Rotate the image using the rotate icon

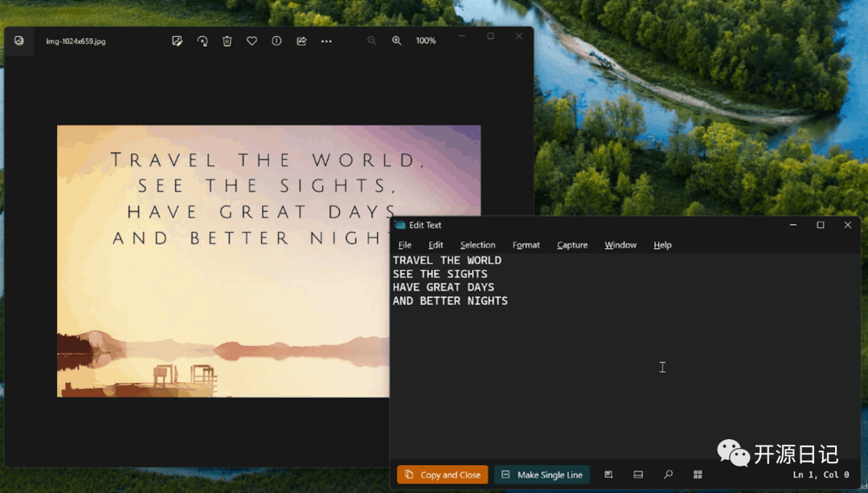click(202, 40)
